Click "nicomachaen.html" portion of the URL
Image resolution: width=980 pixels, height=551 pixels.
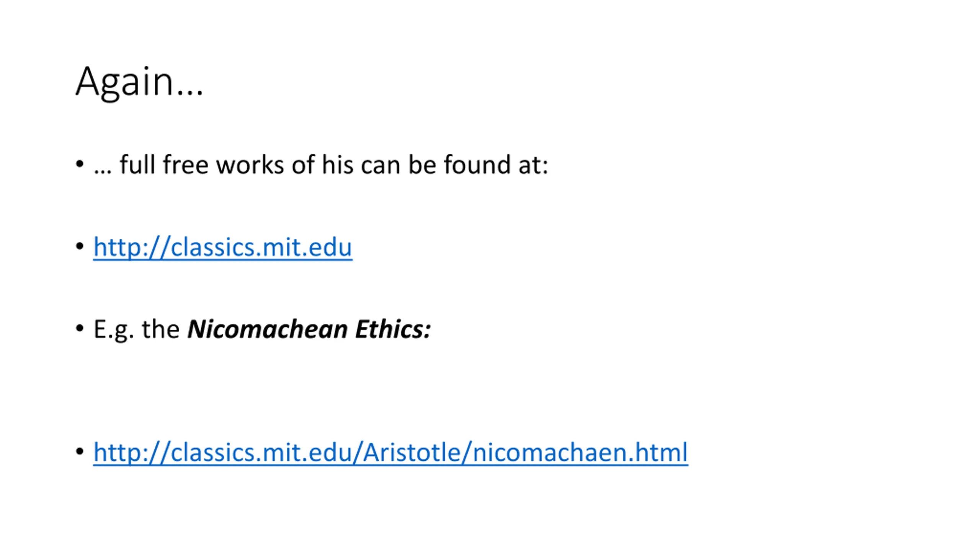(x=580, y=452)
